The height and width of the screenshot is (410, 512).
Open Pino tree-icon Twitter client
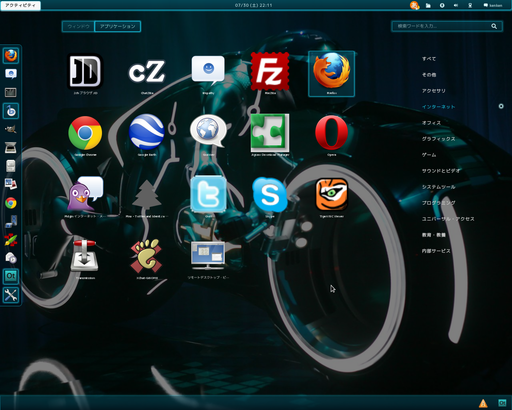(147, 194)
